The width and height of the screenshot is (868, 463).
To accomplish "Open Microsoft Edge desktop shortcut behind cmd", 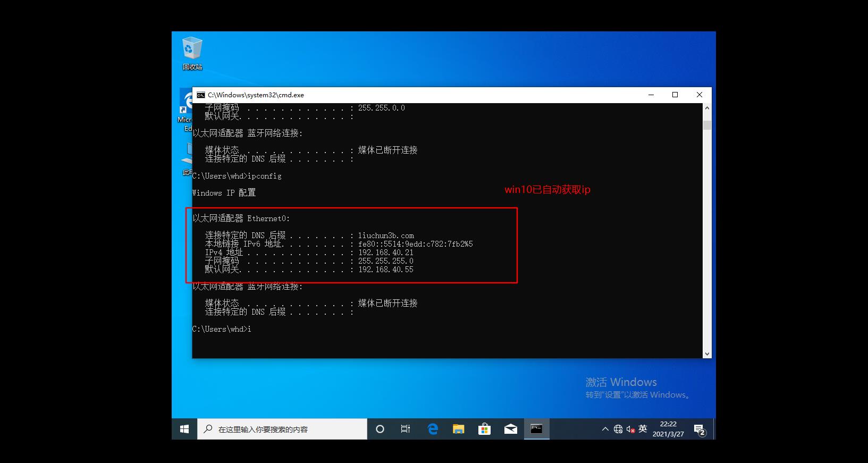I will point(186,111).
